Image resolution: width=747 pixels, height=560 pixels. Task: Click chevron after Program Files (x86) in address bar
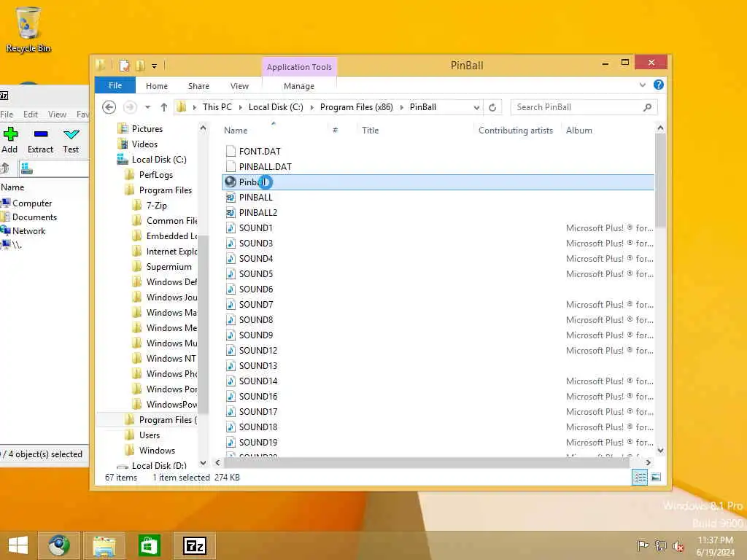click(x=402, y=107)
